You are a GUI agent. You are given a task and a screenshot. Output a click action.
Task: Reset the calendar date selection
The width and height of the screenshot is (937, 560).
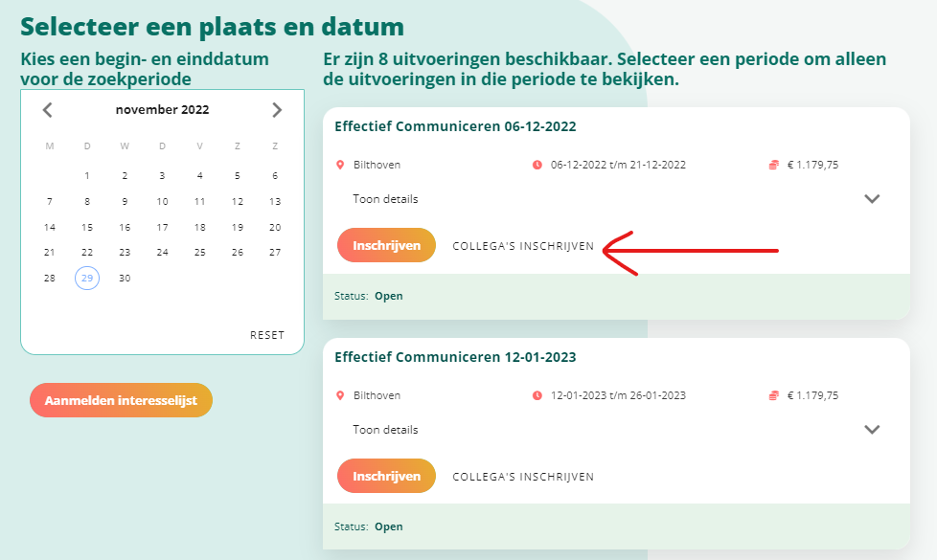point(267,335)
